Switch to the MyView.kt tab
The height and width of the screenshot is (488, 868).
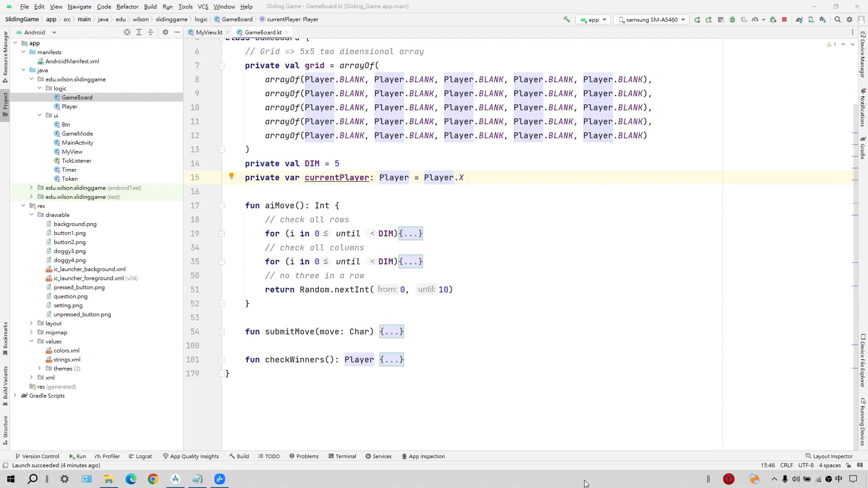208,32
